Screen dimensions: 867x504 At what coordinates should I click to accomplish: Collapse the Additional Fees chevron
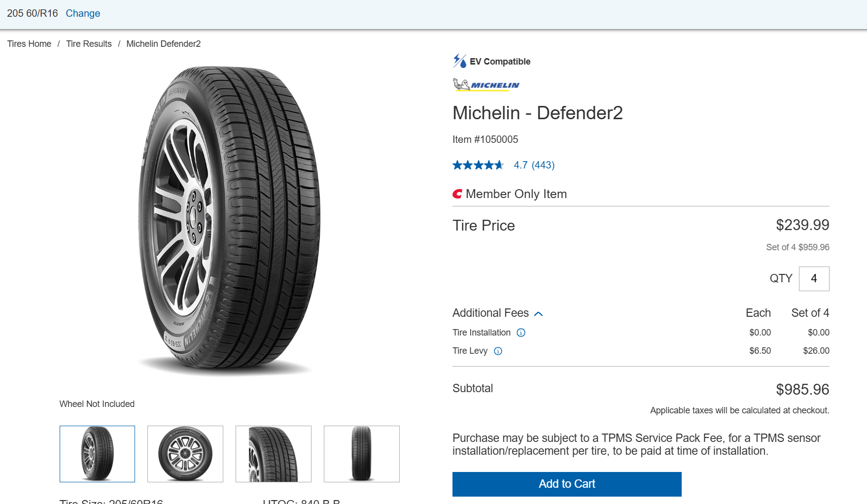tap(538, 313)
